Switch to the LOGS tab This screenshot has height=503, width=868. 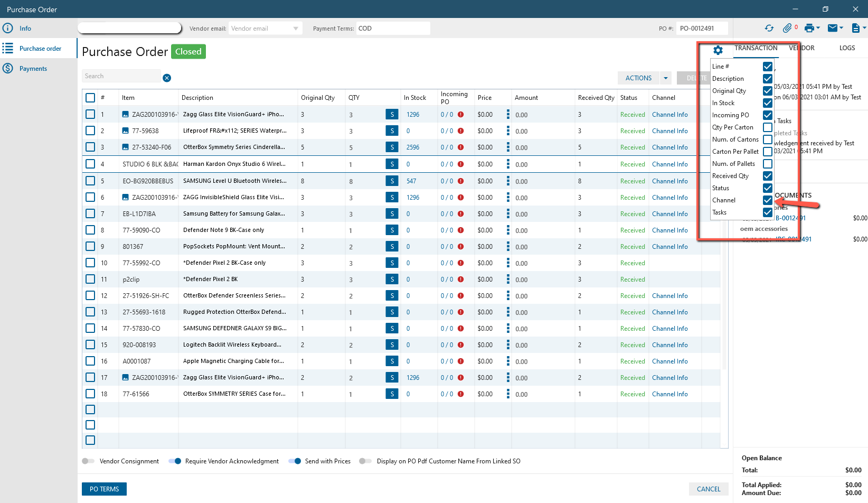pyautogui.click(x=847, y=48)
